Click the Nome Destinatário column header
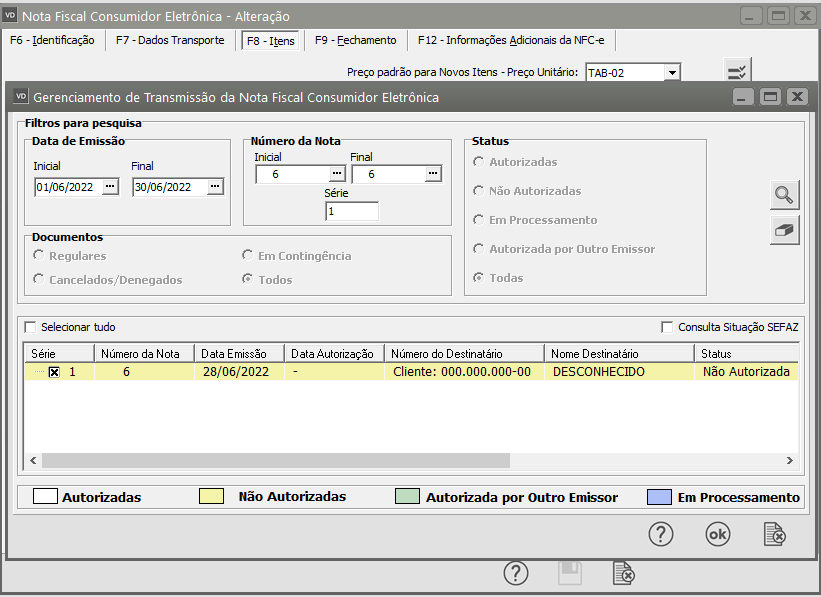Screen dimensions: 821x597 click(618, 353)
